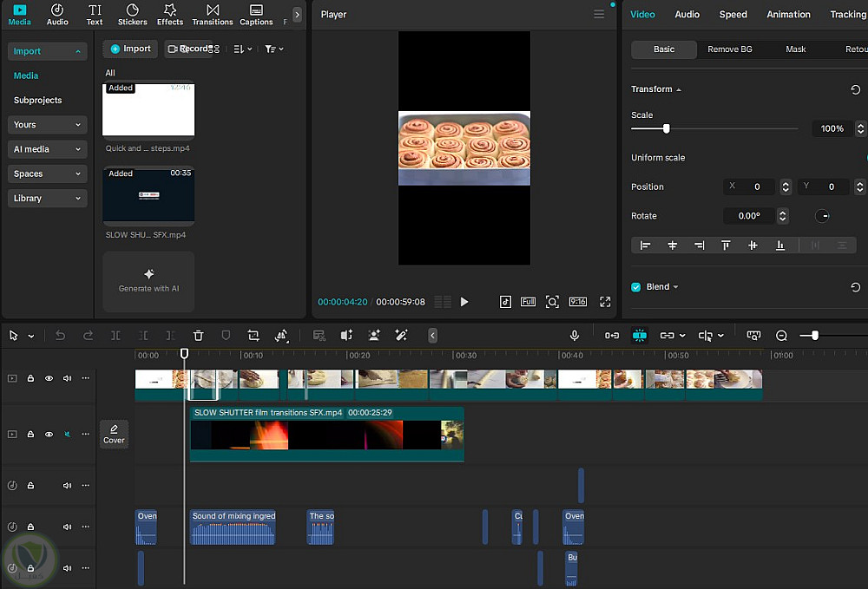
Task: Click the Scale slider handle
Action: click(x=666, y=128)
